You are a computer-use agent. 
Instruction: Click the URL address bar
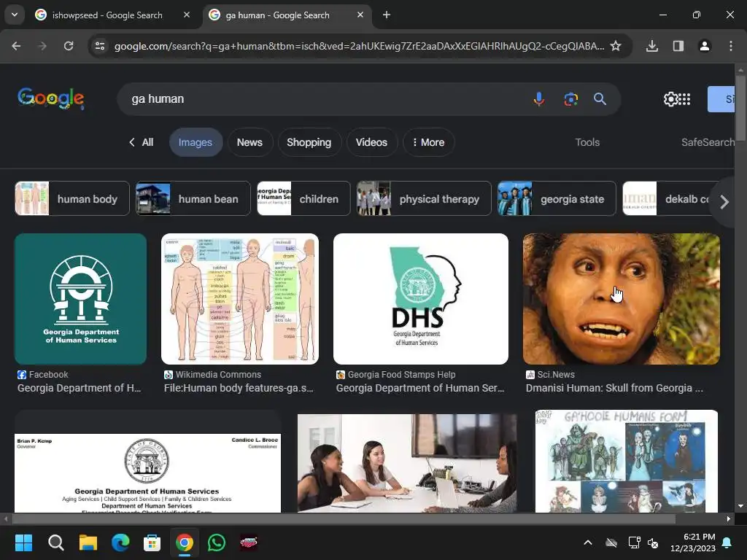pyautogui.click(x=359, y=46)
